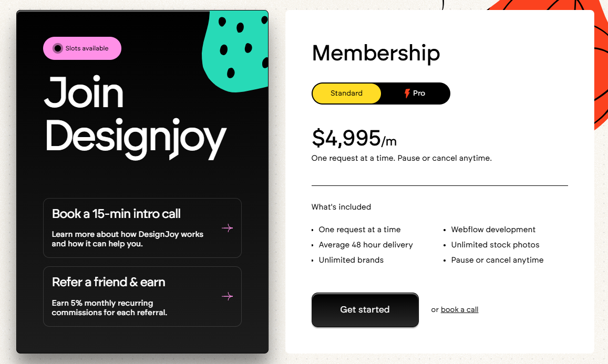Click the bullet beside One request at a time
Viewport: 608px width, 364px height.
point(314,230)
